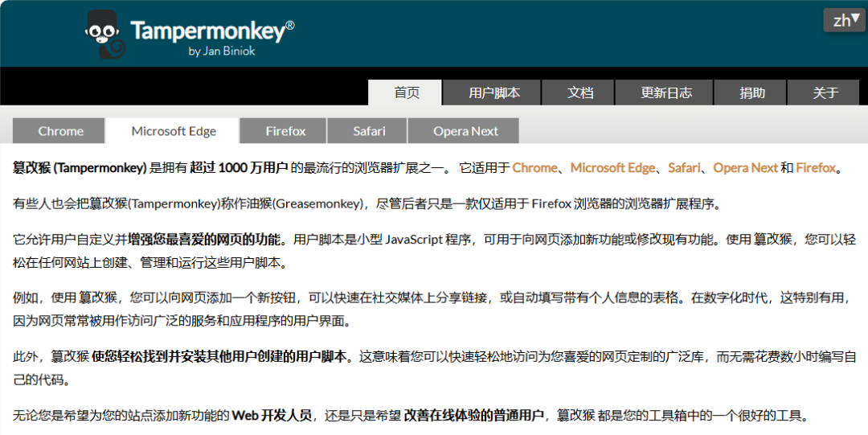
Task: Click bold text 篡改猴 (Tampermonkey)
Action: (80, 167)
